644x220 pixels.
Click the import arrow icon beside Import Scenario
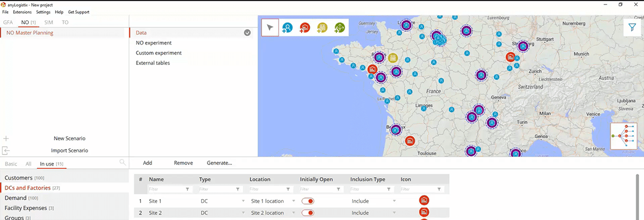(x=6, y=151)
